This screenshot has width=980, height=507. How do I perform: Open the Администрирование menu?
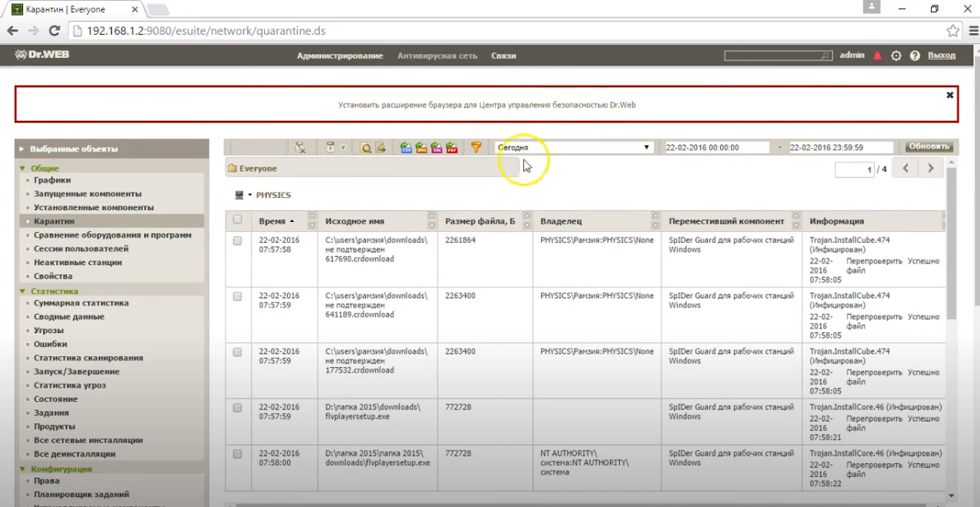click(x=340, y=56)
